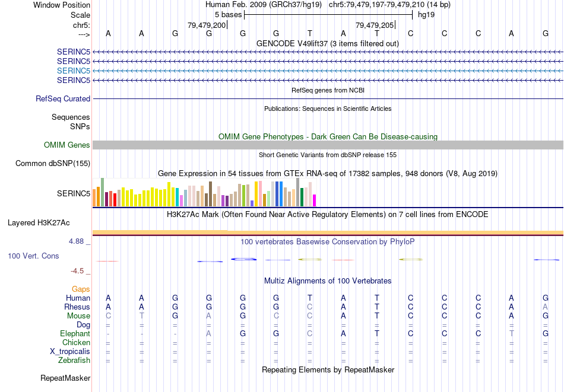Image resolution: width=564 pixels, height=392 pixels.
Task: Open the GTEx Gene Expression track title
Action: click(328, 174)
